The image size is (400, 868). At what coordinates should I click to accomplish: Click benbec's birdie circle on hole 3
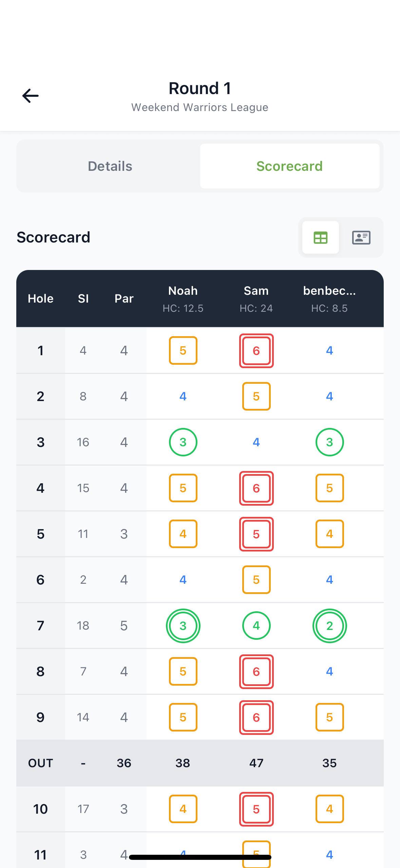329,442
